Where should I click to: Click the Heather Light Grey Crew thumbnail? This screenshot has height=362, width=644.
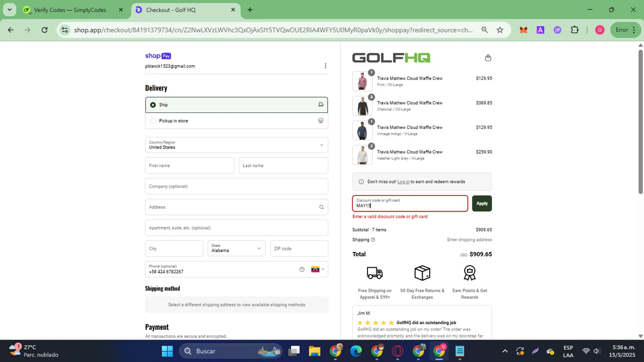point(362,155)
